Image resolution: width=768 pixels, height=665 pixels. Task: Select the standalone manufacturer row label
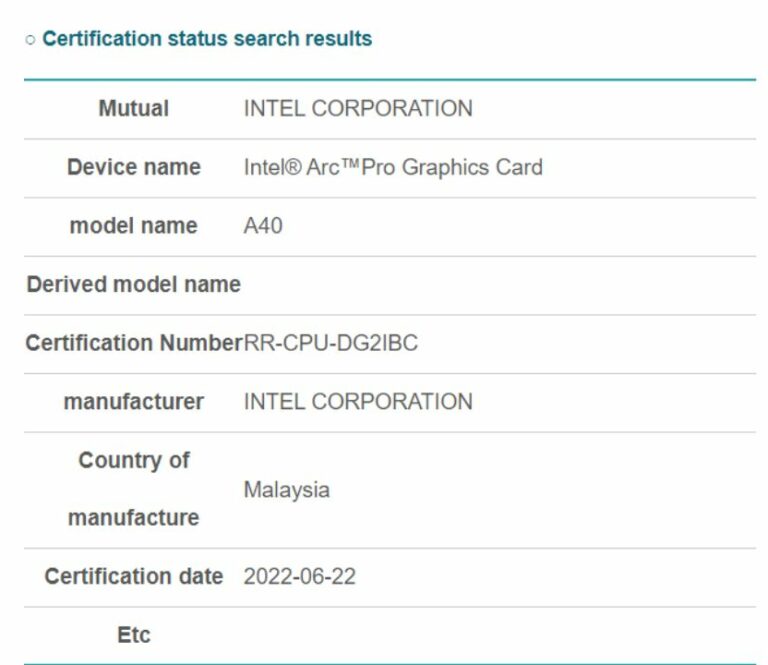point(133,402)
